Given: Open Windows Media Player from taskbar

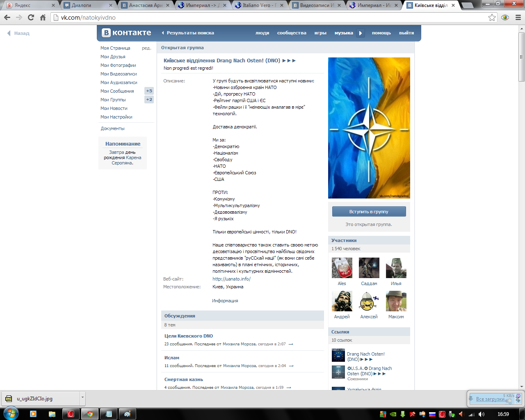Looking at the screenshot, I should click(33, 414).
